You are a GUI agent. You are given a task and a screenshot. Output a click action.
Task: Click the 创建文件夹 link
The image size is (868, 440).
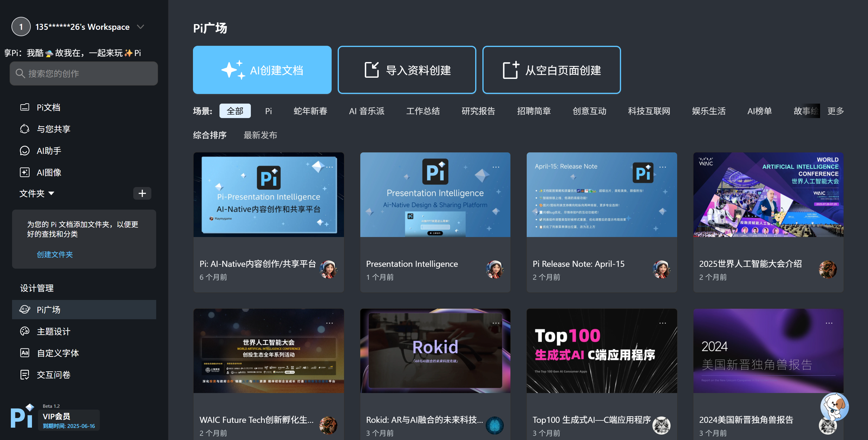click(x=55, y=254)
